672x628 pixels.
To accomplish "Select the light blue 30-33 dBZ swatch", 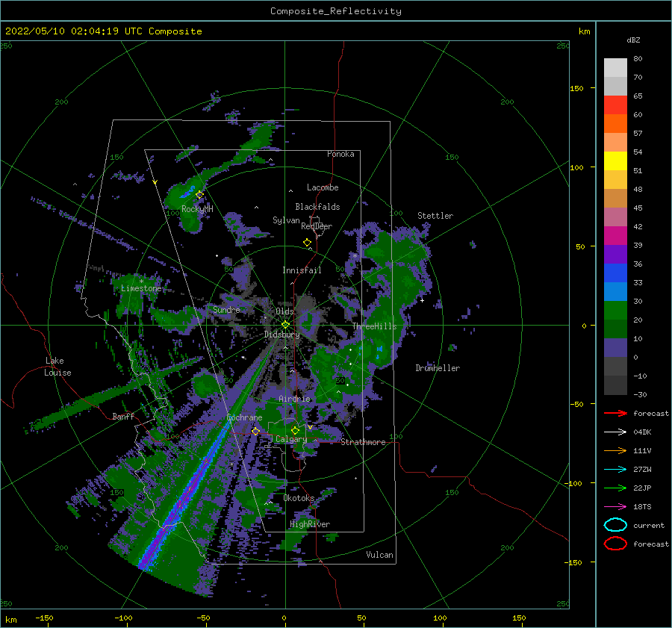I will [x=615, y=291].
